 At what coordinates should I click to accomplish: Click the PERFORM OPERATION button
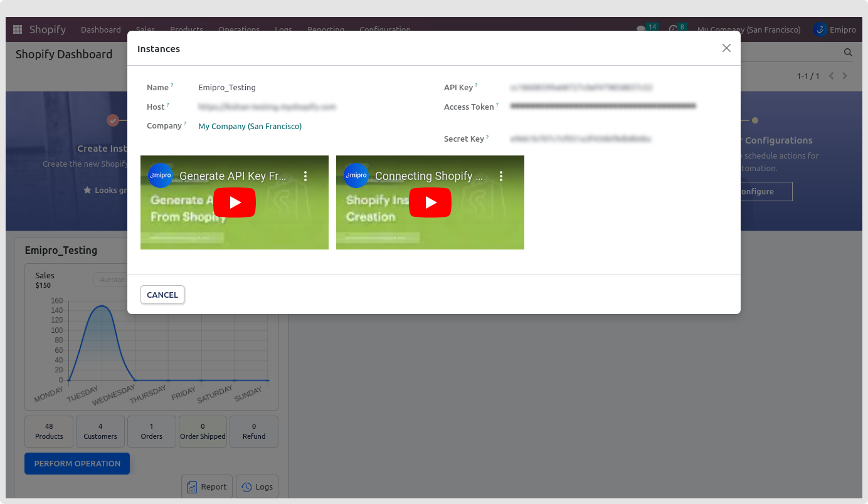pyautogui.click(x=77, y=463)
